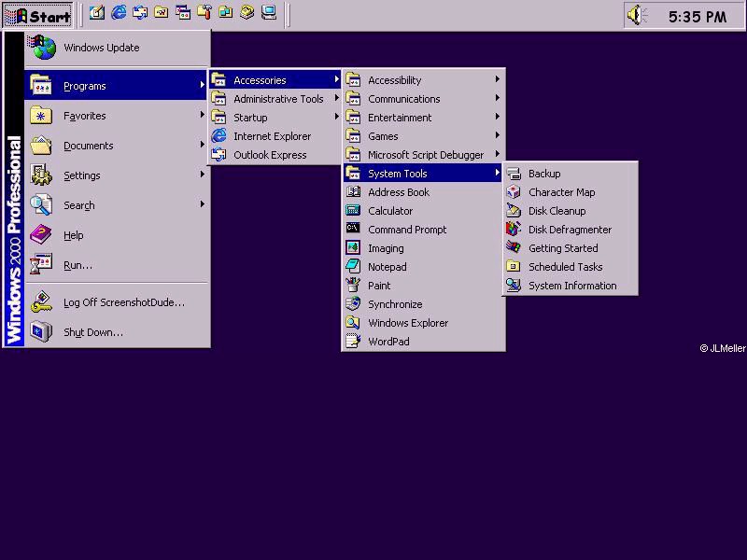747x560 pixels.
Task: Click the Run icon in the Start menu
Action: (x=41, y=265)
